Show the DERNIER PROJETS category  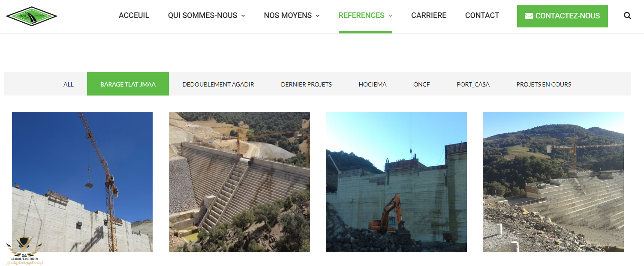click(306, 84)
